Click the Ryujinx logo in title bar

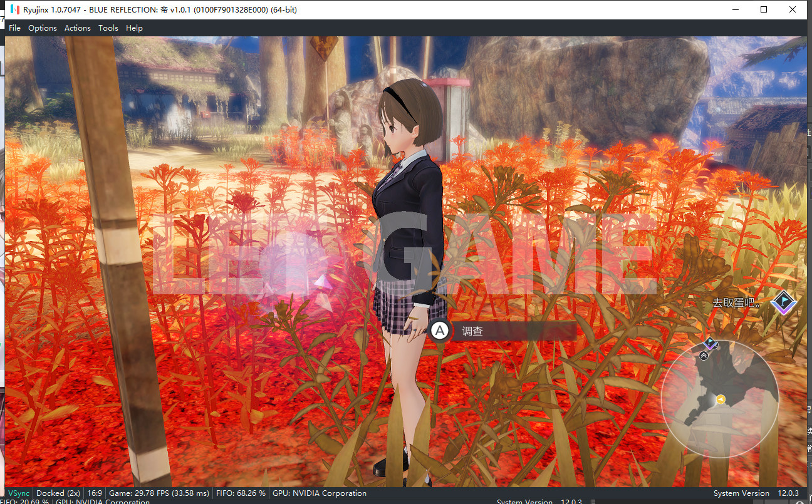(14, 9)
